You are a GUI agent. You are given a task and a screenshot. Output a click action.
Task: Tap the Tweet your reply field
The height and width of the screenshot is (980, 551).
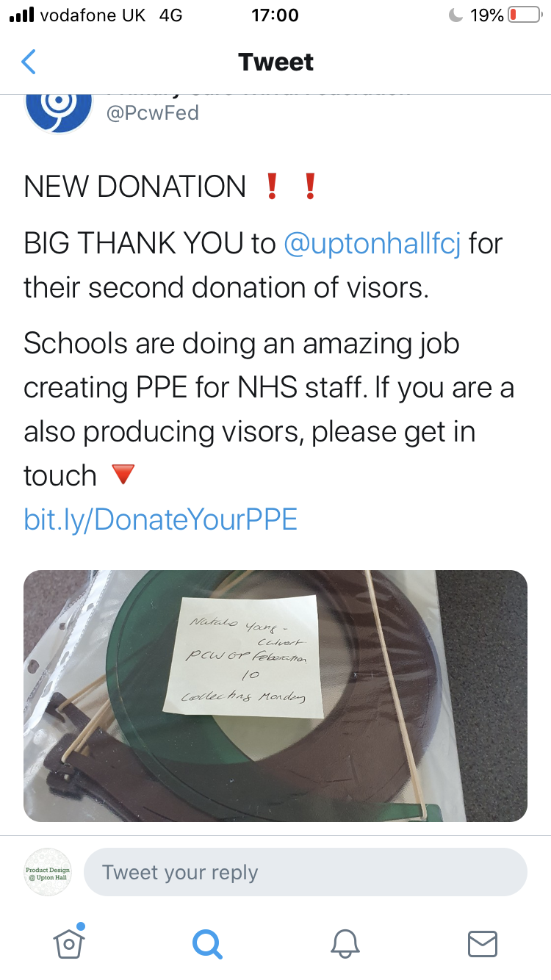pyautogui.click(x=306, y=873)
